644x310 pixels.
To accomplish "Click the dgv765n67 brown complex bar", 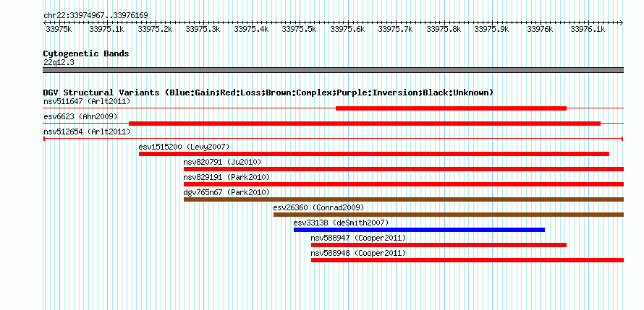I will click(x=404, y=199).
